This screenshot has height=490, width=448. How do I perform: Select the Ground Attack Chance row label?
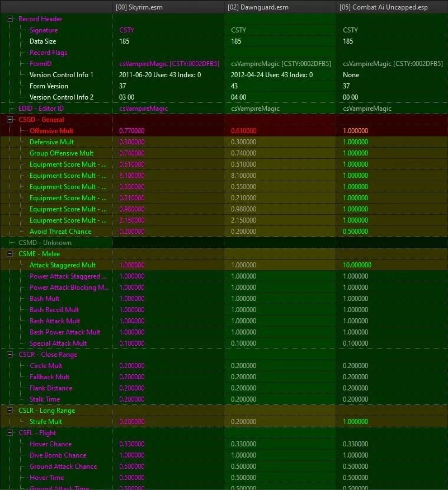coord(63,467)
